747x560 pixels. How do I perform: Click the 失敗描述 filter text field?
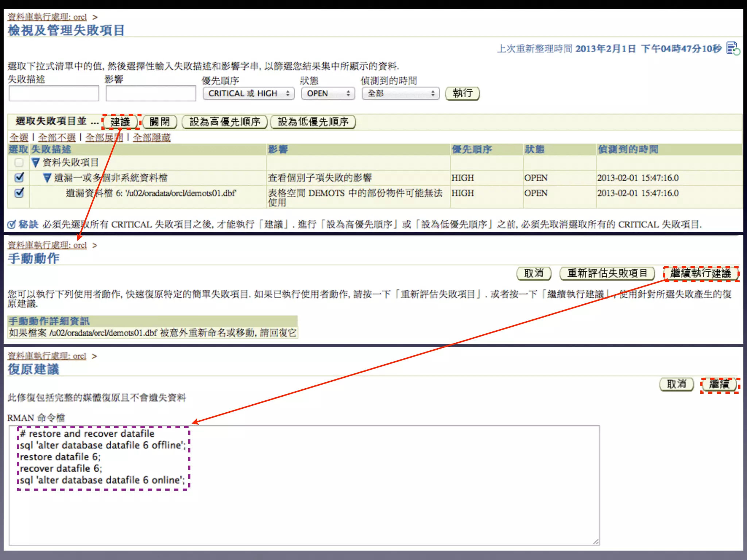[54, 94]
